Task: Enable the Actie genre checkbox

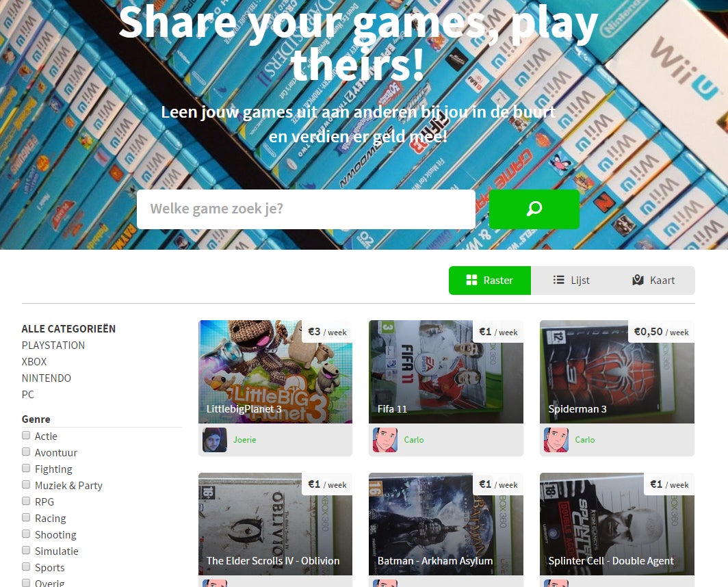Action: point(26,436)
